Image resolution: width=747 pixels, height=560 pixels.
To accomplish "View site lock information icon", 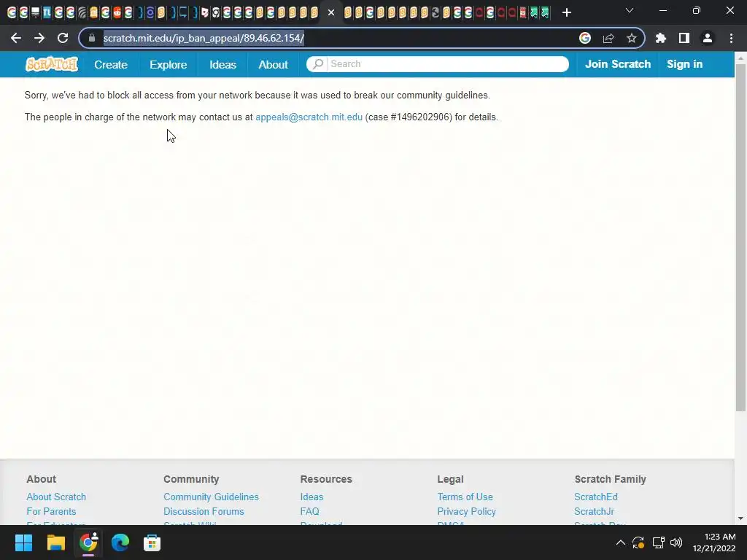I will pyautogui.click(x=92, y=38).
